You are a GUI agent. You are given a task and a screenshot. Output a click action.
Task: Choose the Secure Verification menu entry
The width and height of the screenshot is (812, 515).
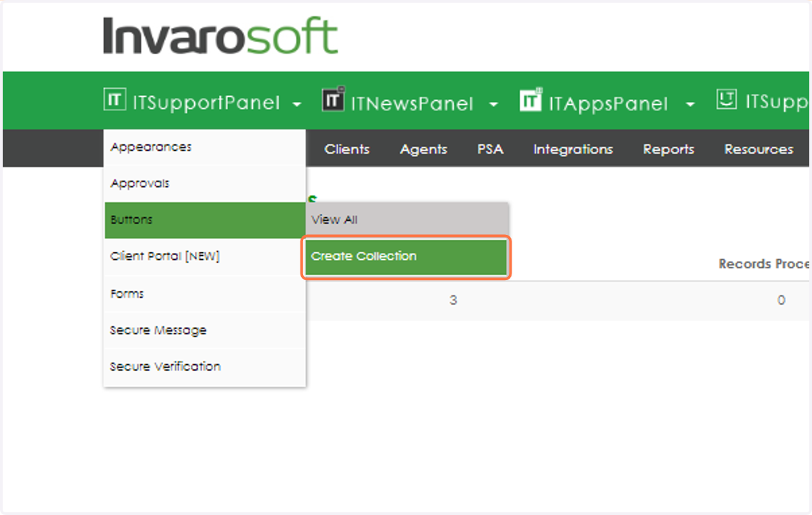click(x=205, y=367)
